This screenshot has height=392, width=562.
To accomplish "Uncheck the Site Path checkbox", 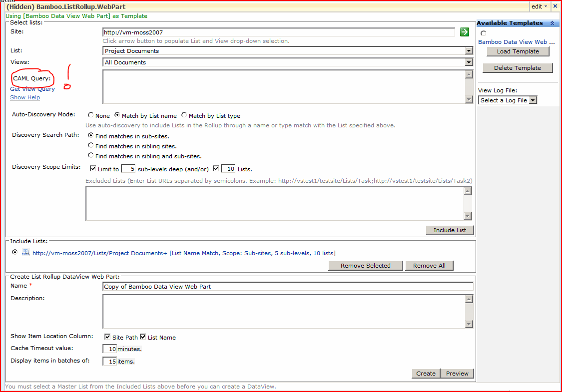I will point(107,337).
